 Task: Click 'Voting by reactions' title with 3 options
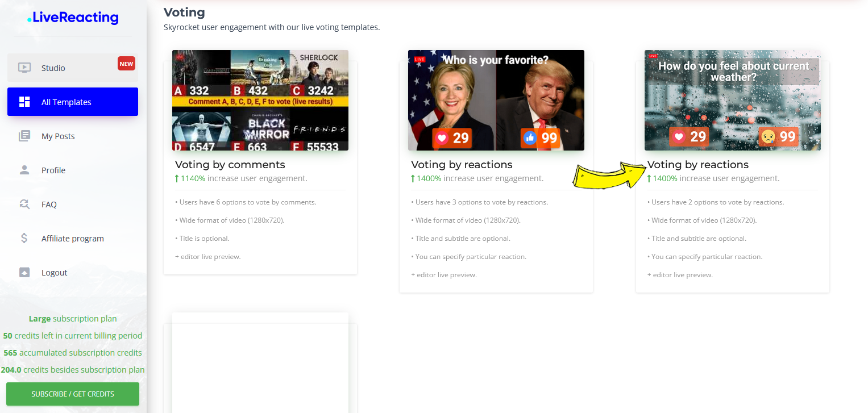point(462,165)
